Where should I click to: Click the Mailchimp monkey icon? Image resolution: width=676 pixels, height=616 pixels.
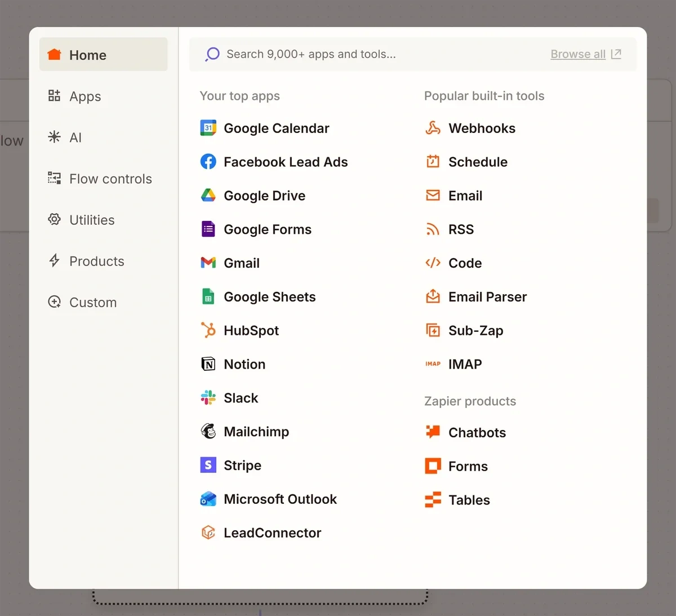(208, 432)
